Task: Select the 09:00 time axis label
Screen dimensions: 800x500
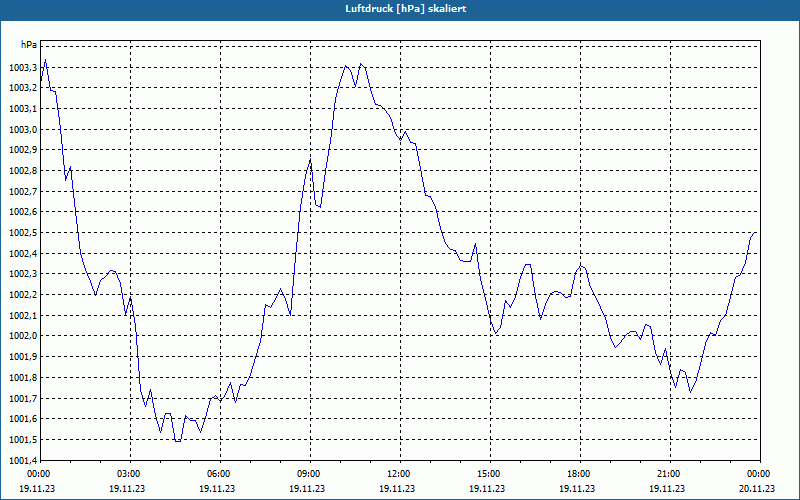Action: pyautogui.click(x=307, y=474)
